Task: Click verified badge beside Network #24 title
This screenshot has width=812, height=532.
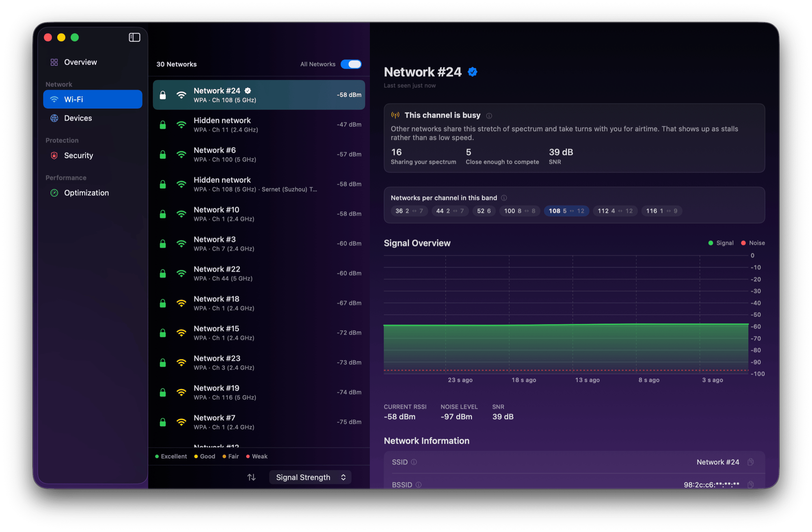Action: tap(473, 72)
